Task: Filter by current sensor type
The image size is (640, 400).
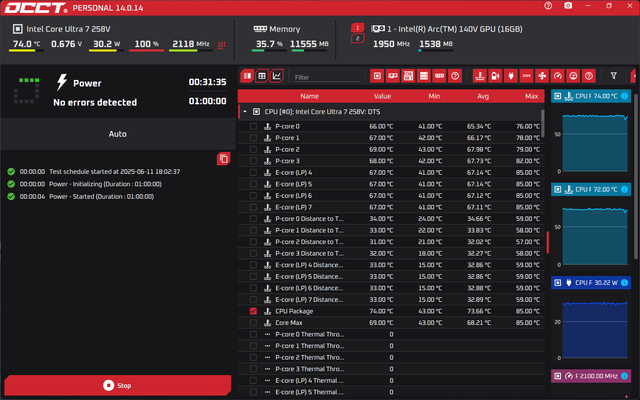Action: [527, 76]
